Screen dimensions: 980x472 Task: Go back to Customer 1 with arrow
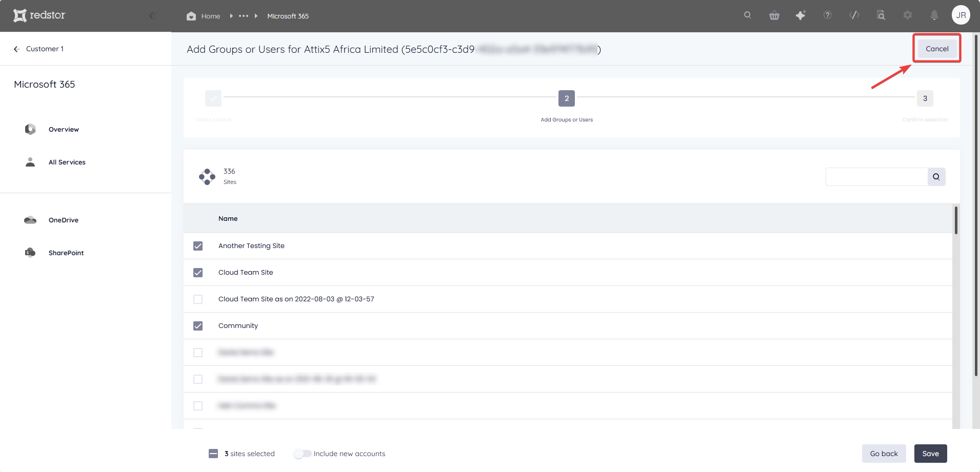click(x=16, y=49)
